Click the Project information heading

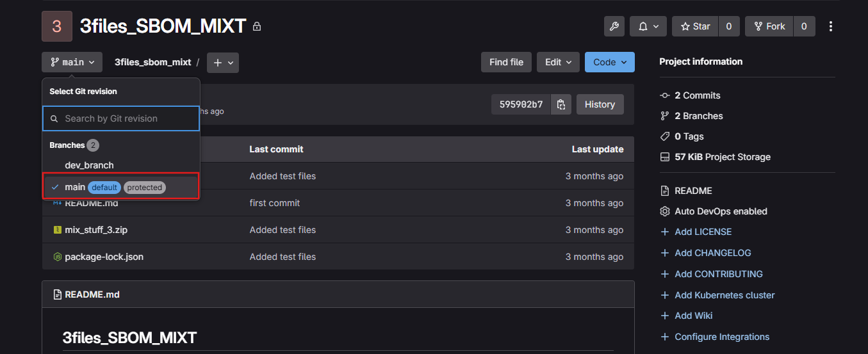click(701, 61)
